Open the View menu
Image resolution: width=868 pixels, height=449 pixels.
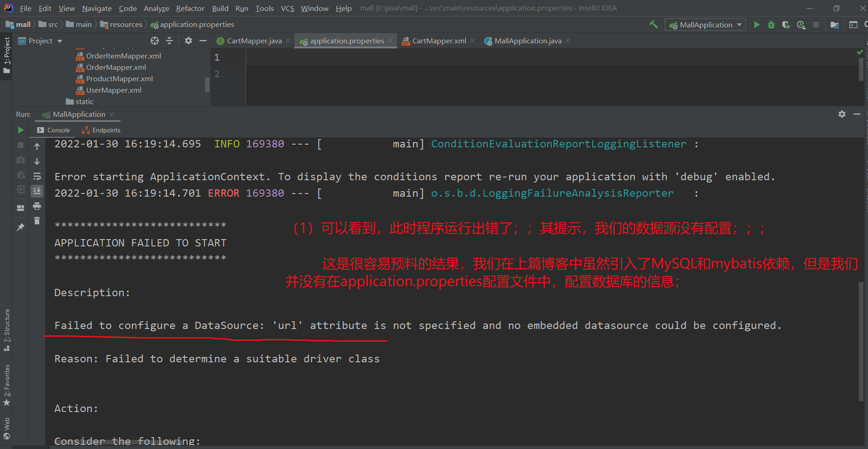coord(67,8)
